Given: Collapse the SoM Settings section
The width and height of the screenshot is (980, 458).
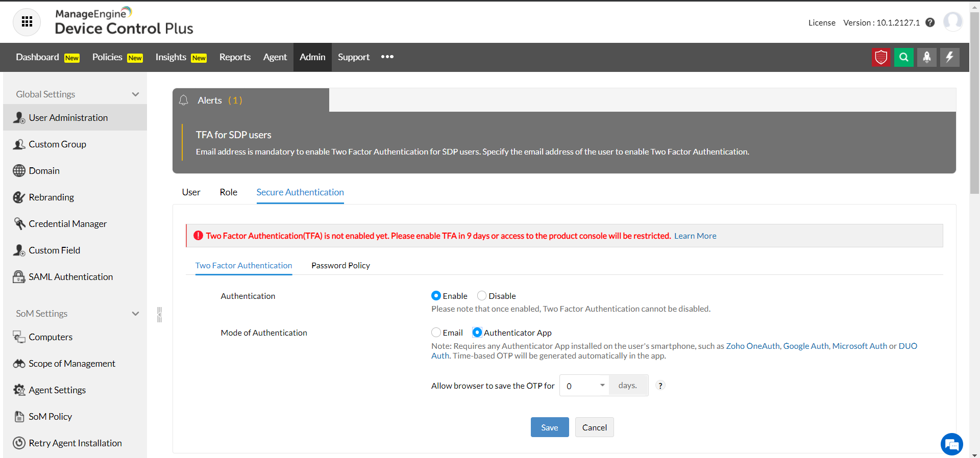Looking at the screenshot, I should [x=135, y=314].
